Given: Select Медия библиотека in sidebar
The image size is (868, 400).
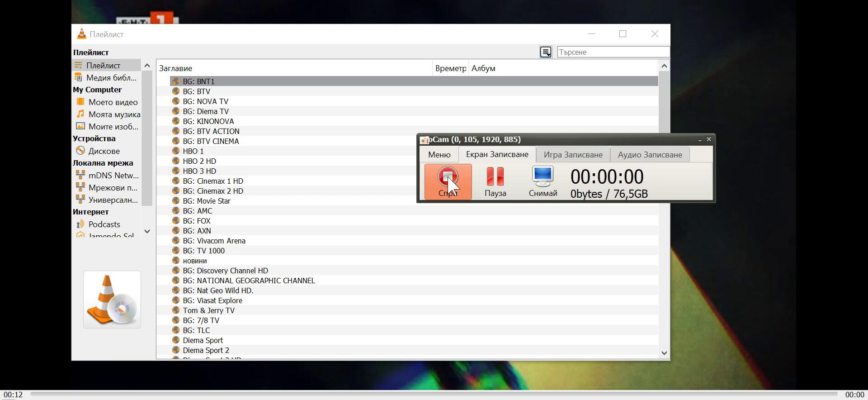Looking at the screenshot, I should (x=111, y=78).
